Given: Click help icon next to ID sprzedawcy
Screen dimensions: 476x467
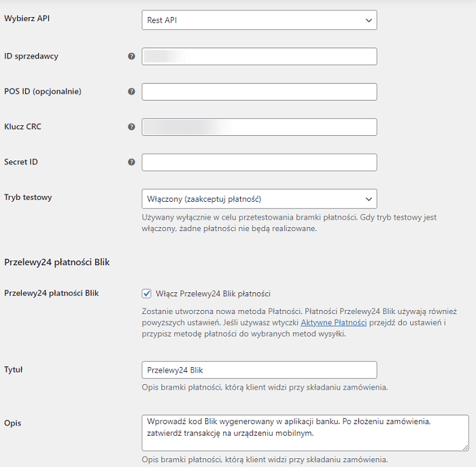Looking at the screenshot, I should 131,56.
